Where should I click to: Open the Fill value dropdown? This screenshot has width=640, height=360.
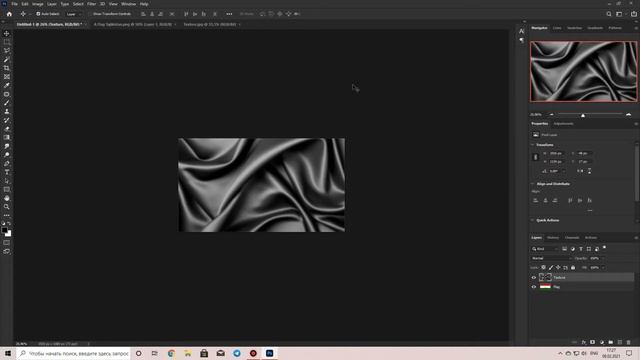pyautogui.click(x=602, y=268)
